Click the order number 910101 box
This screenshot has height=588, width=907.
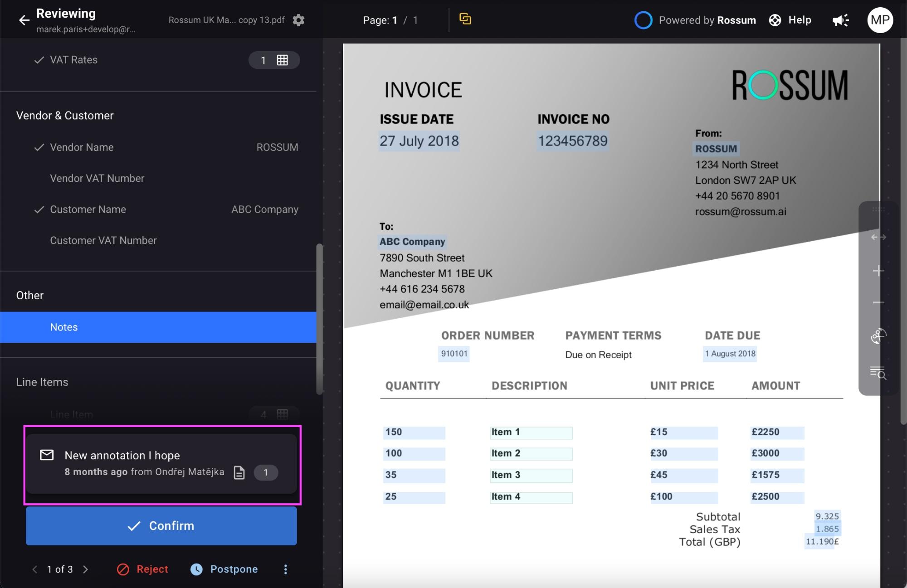click(x=454, y=354)
